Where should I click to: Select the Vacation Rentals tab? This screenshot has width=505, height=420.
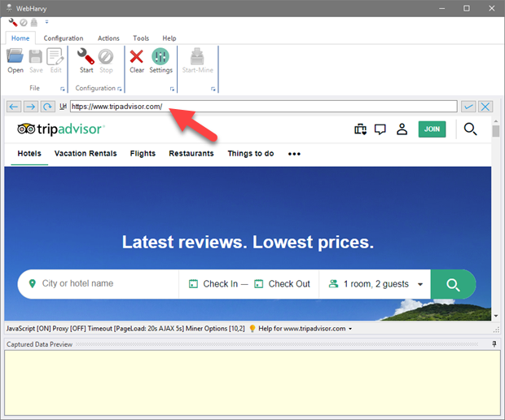click(x=86, y=153)
